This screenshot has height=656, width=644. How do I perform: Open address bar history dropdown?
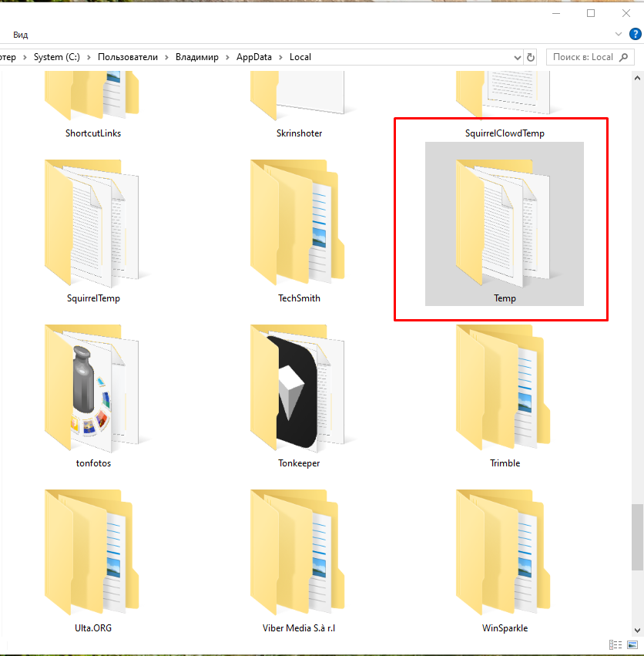point(517,57)
